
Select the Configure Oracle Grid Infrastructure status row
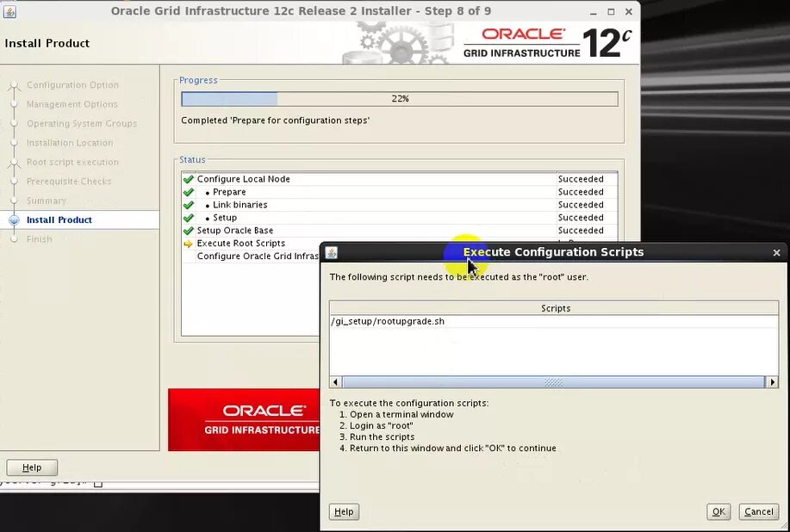click(x=251, y=257)
